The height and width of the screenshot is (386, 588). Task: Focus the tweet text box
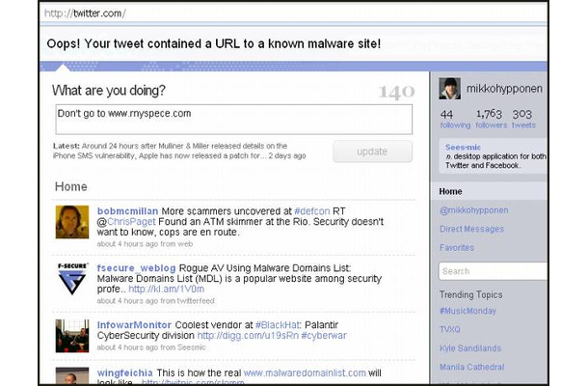tap(234, 120)
